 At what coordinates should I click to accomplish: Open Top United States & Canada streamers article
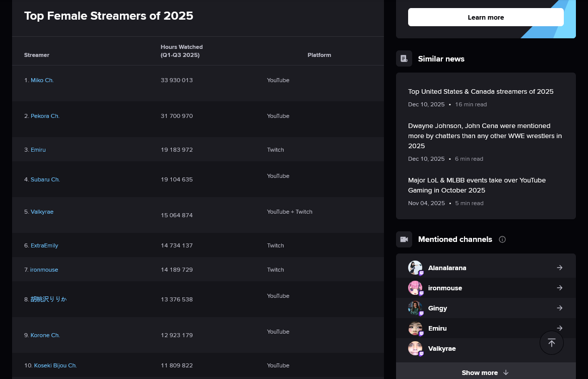[x=480, y=92]
